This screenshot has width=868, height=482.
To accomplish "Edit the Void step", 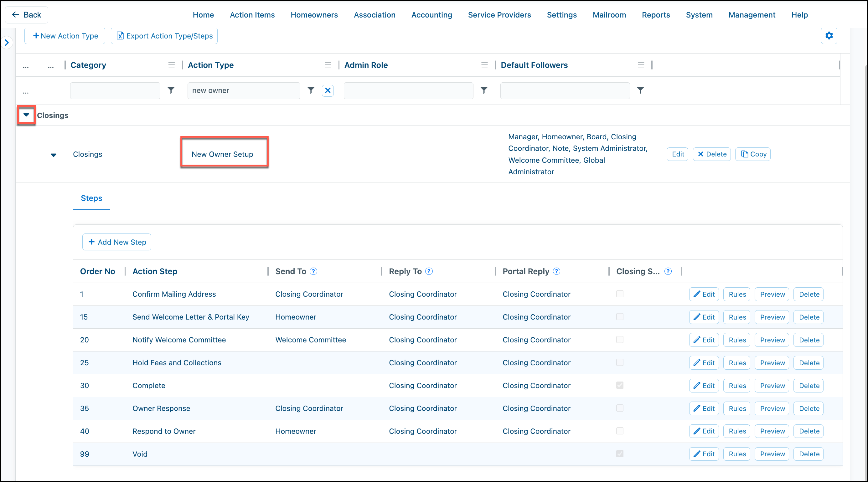I will [704, 454].
